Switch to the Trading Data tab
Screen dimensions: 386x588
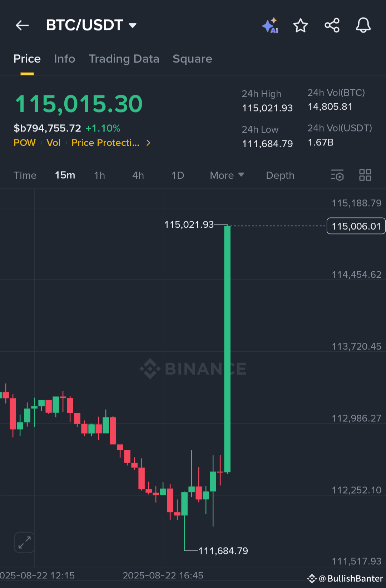(x=124, y=59)
